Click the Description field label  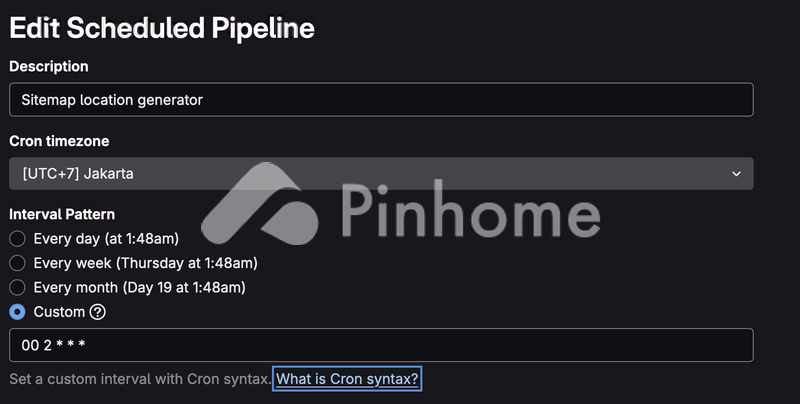pyautogui.click(x=49, y=66)
